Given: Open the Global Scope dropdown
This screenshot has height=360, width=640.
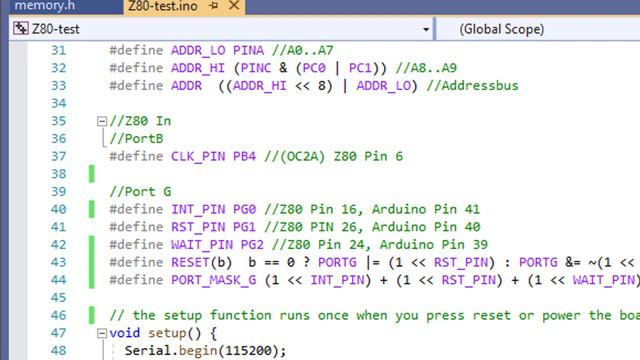Looking at the screenshot, I should 502,29.
